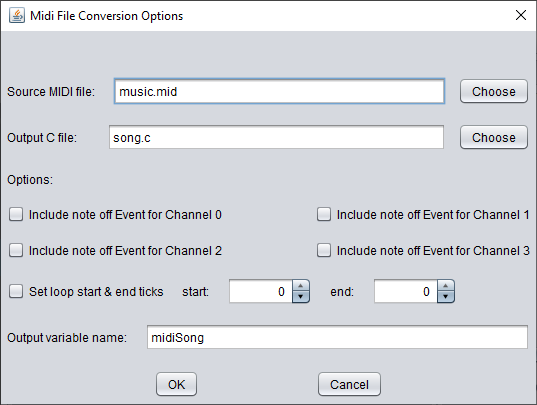Image resolution: width=537 pixels, height=405 pixels.
Task: Enable note off Event for Channel 0
Action: (x=16, y=215)
